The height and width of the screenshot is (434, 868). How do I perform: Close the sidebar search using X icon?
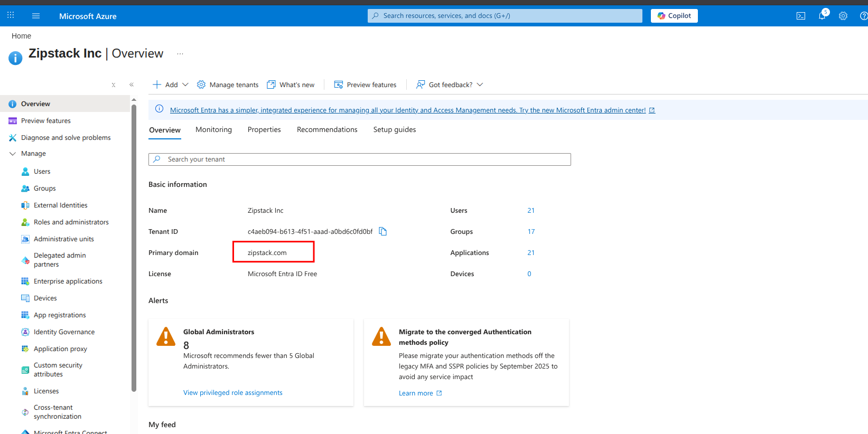pyautogui.click(x=114, y=84)
